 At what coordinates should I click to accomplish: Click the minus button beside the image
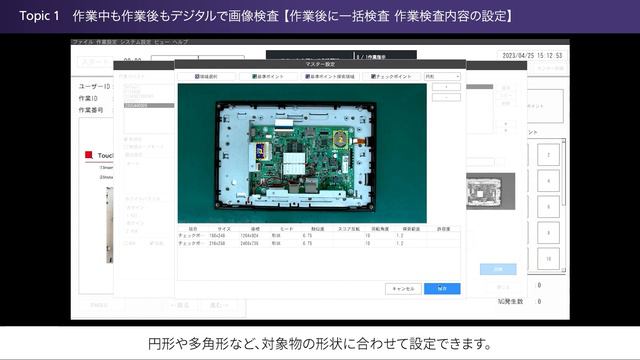[x=446, y=98]
